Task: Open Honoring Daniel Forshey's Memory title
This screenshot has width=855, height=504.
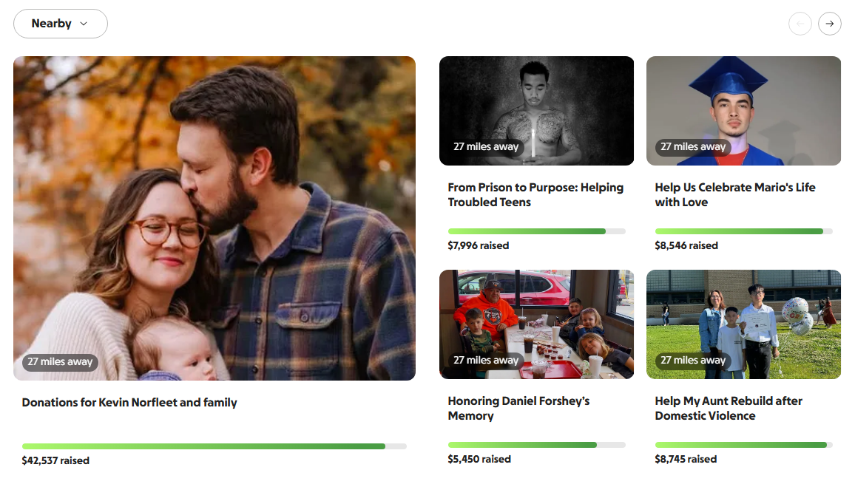Action: [x=518, y=409]
